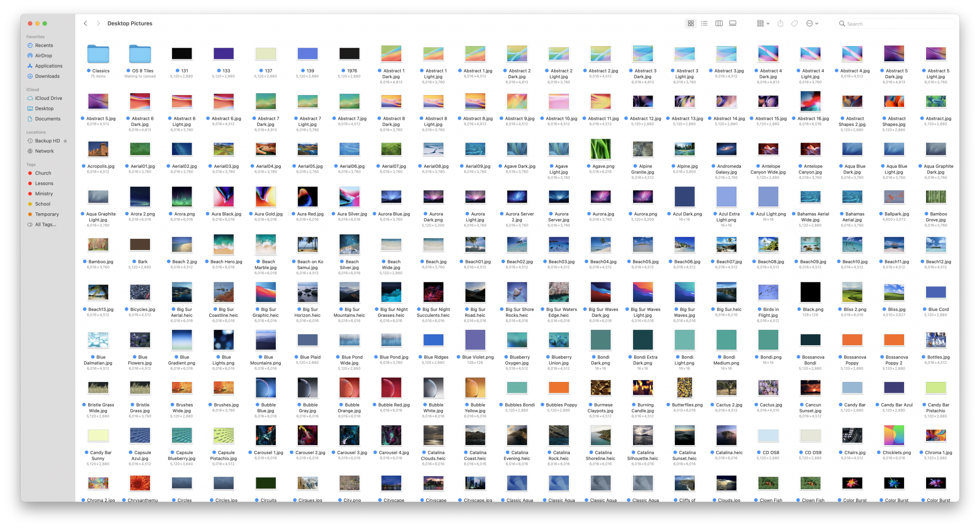
Task: Select the 1976 image thumbnail
Action: [349, 54]
